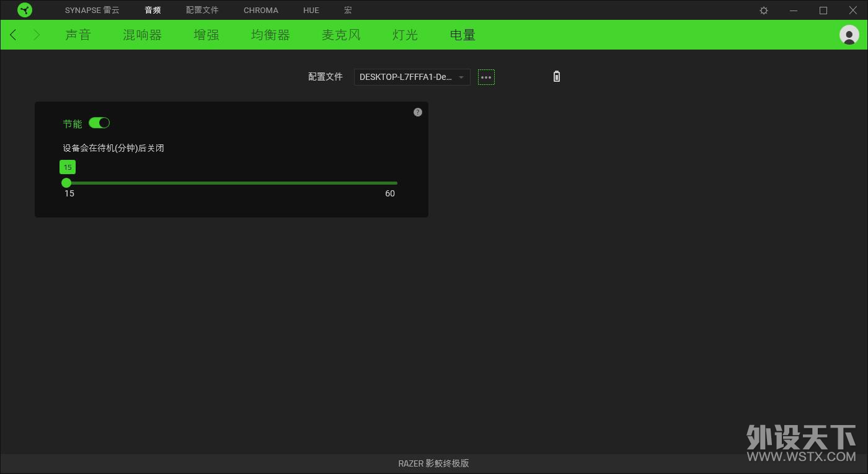This screenshot has width=868, height=474.
Task: Show help question mark tooltip
Action: (x=418, y=112)
